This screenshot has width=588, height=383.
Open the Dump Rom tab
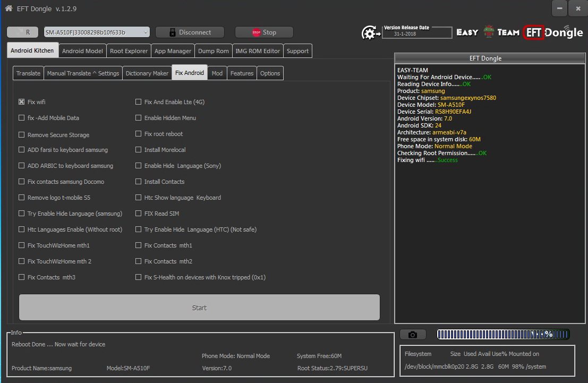[214, 51]
